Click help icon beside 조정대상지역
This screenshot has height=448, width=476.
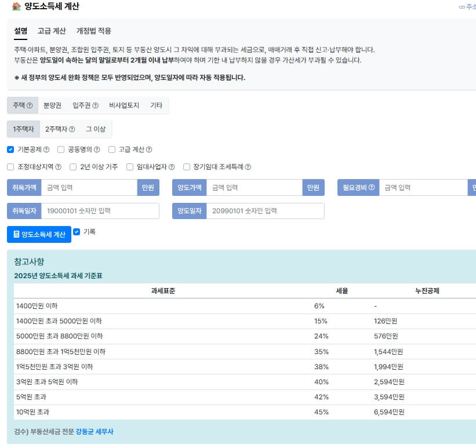pos(58,167)
